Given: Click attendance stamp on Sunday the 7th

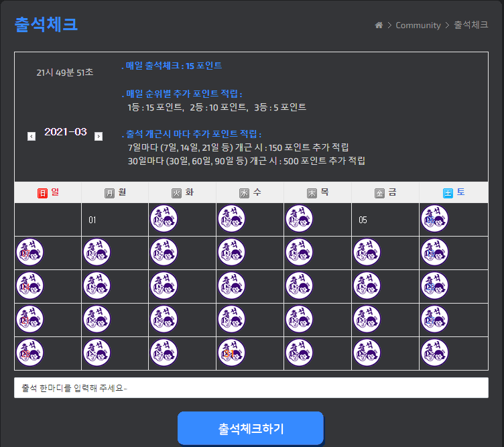Looking at the screenshot, I should (30, 252).
